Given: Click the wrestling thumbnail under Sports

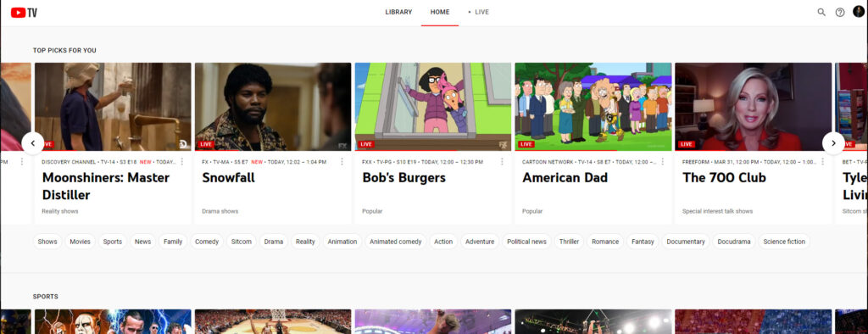Looking at the screenshot, I should pos(113,322).
